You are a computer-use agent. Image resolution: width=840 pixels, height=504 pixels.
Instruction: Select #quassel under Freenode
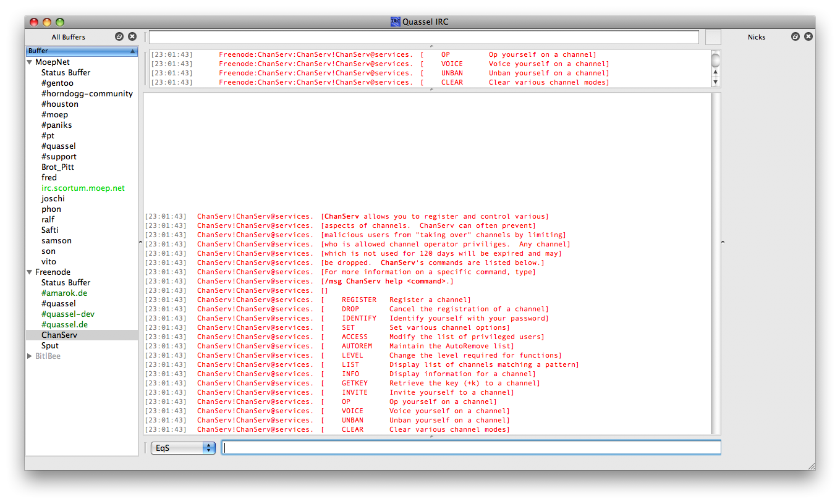tap(59, 304)
